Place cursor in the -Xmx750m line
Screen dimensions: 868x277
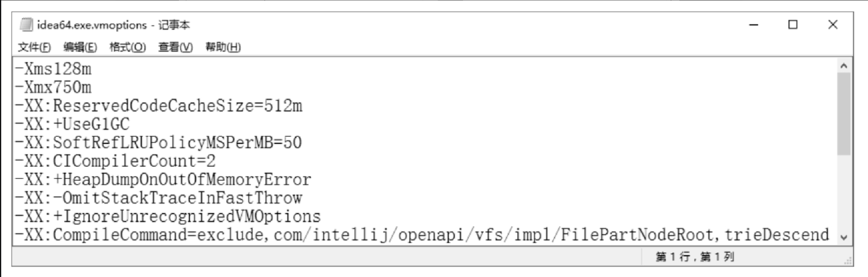tap(53, 88)
